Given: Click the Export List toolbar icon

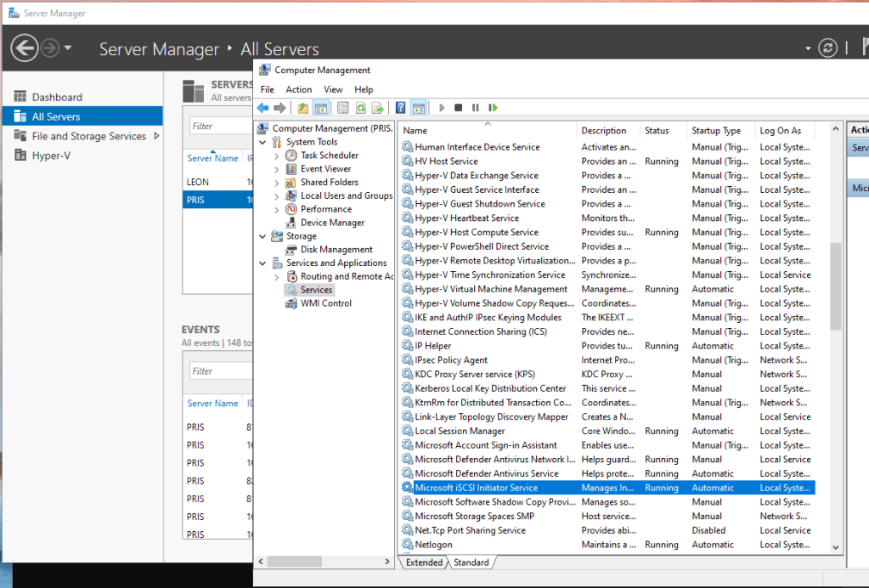Looking at the screenshot, I should (377, 108).
